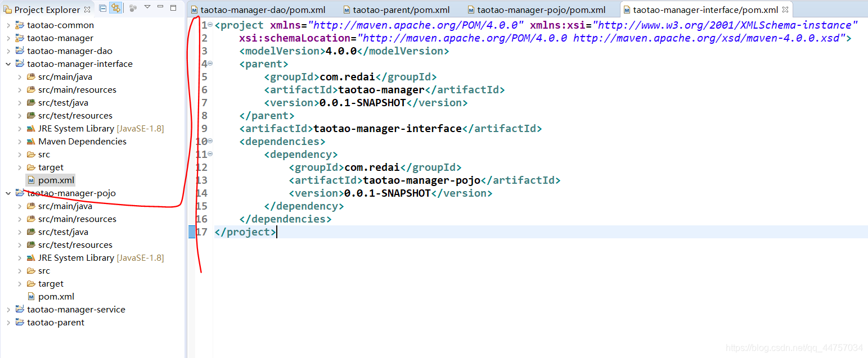Expand Maven Dependencies node
Viewport: 868px width, 358px height.
click(19, 142)
